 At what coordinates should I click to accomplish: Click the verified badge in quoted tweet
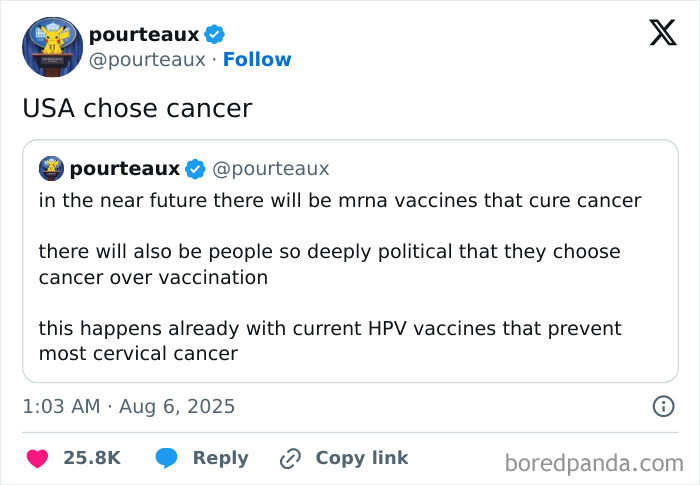pyautogui.click(x=195, y=168)
